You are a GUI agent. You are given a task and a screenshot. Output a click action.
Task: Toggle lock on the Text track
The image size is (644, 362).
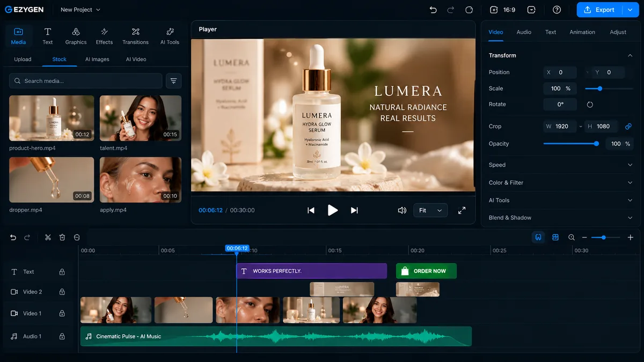62,272
